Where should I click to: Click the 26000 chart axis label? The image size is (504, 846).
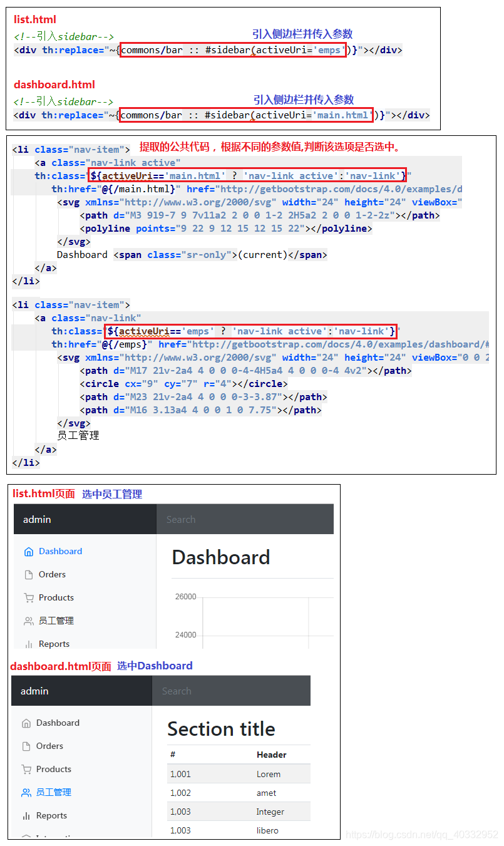(x=185, y=597)
